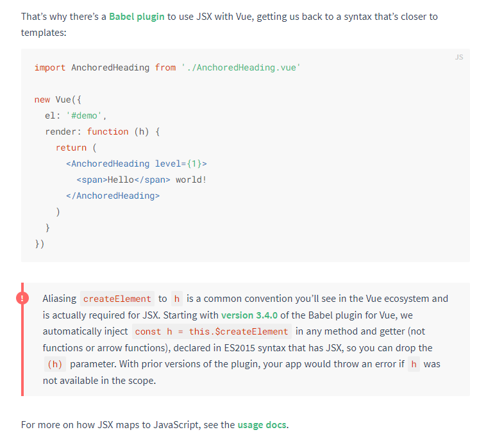Click the opening AnchoredHeading level={1} tag
This screenshot has height=448, width=495.
tap(136, 163)
